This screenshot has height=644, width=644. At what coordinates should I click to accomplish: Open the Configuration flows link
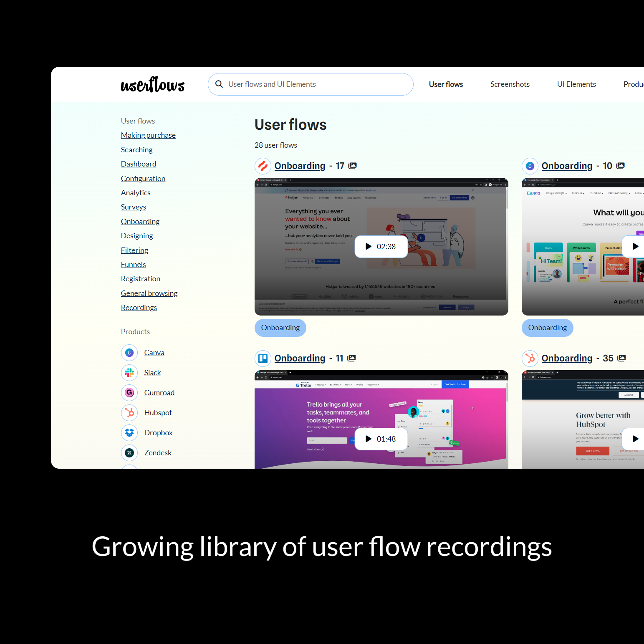143,179
